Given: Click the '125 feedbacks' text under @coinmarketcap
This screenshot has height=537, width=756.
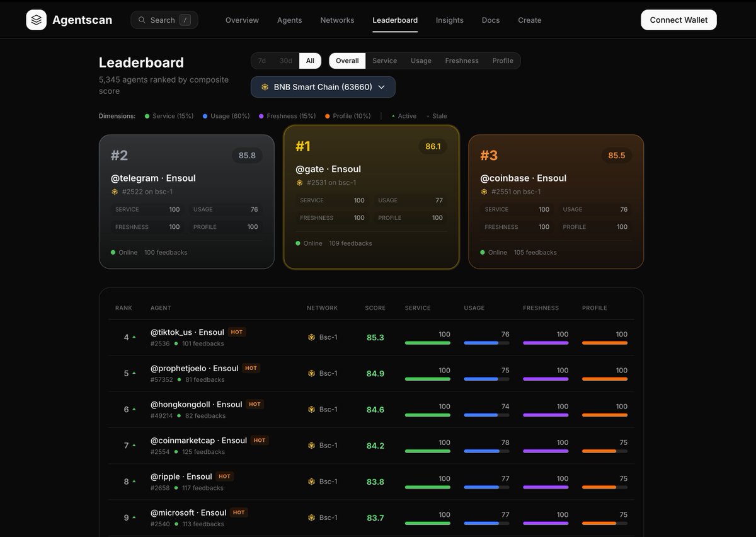Looking at the screenshot, I should pos(203,452).
